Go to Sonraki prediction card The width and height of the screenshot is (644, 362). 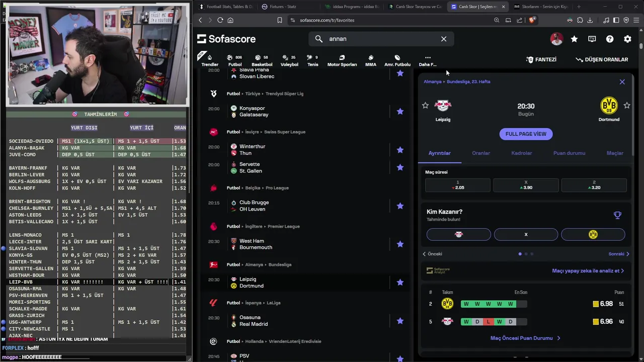click(619, 254)
